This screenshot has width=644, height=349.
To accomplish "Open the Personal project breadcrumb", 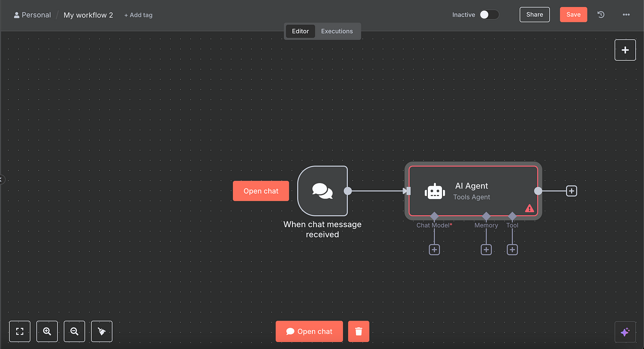I will (x=32, y=15).
